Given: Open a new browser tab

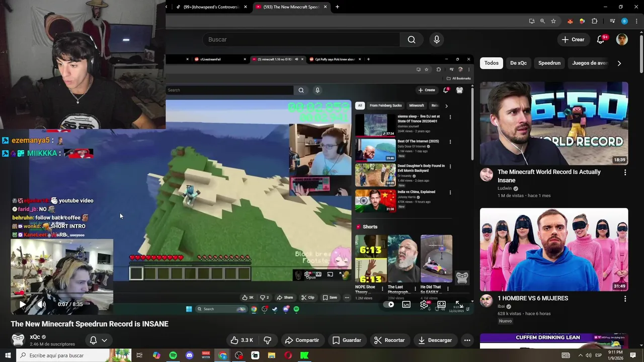Looking at the screenshot, I should [337, 7].
